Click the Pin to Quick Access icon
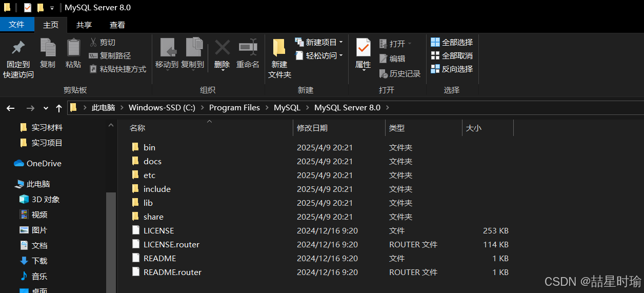Viewport: 644px width, 293px height. point(18,48)
